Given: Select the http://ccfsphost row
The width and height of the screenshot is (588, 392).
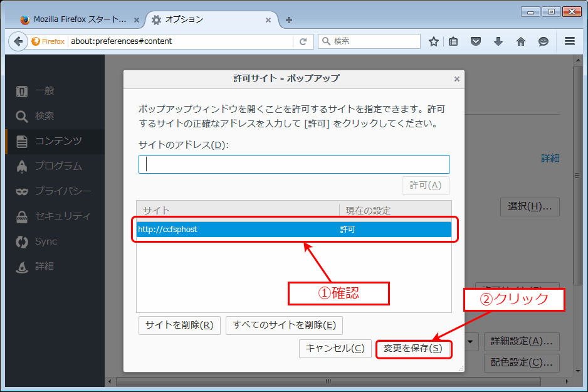Looking at the screenshot, I should coord(294,230).
